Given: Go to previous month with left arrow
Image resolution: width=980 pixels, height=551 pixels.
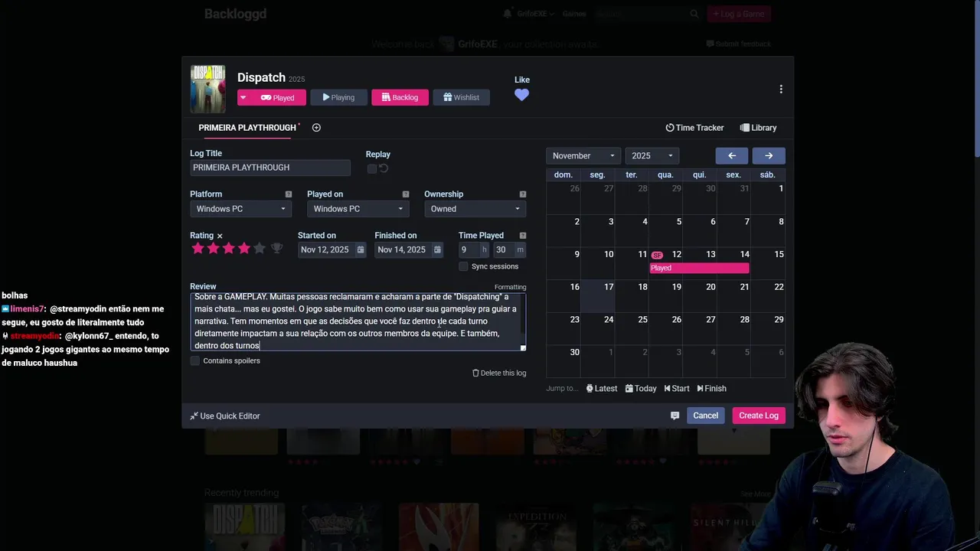Looking at the screenshot, I should click(x=732, y=155).
